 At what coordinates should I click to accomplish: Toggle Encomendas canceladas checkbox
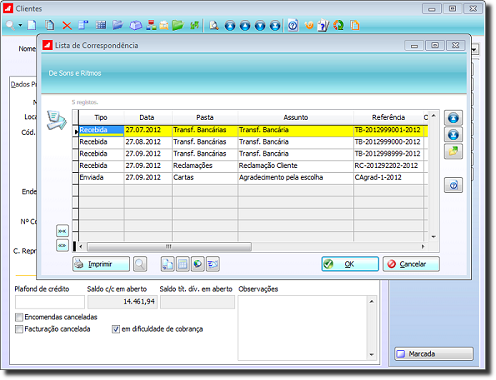point(19,317)
